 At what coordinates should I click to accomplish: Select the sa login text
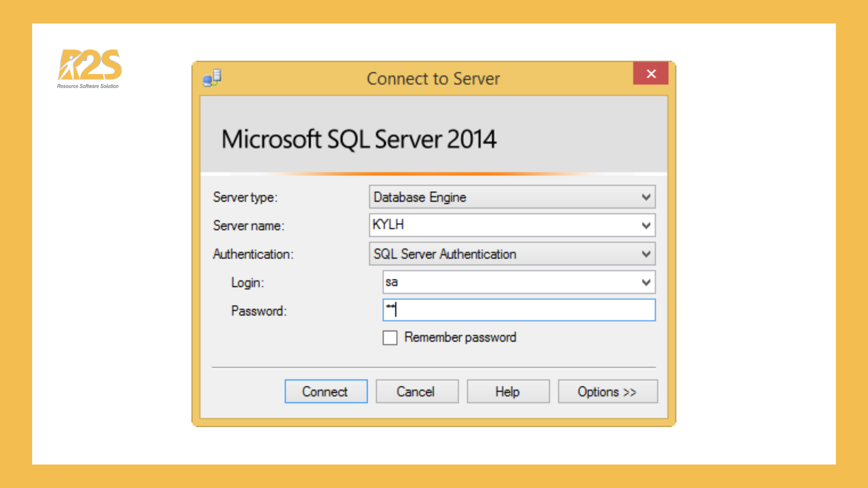pos(392,282)
